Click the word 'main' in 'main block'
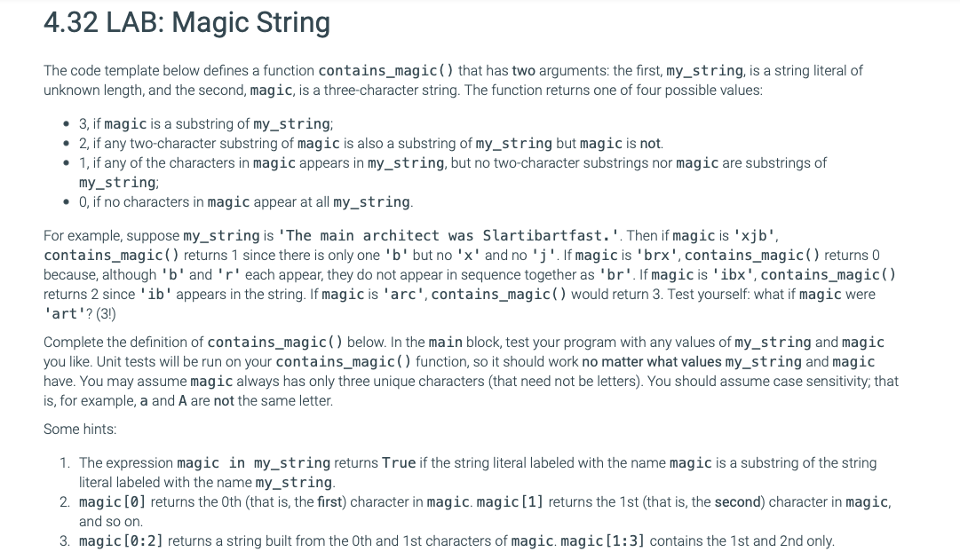Viewport: 960px width, 560px height. 445,343
